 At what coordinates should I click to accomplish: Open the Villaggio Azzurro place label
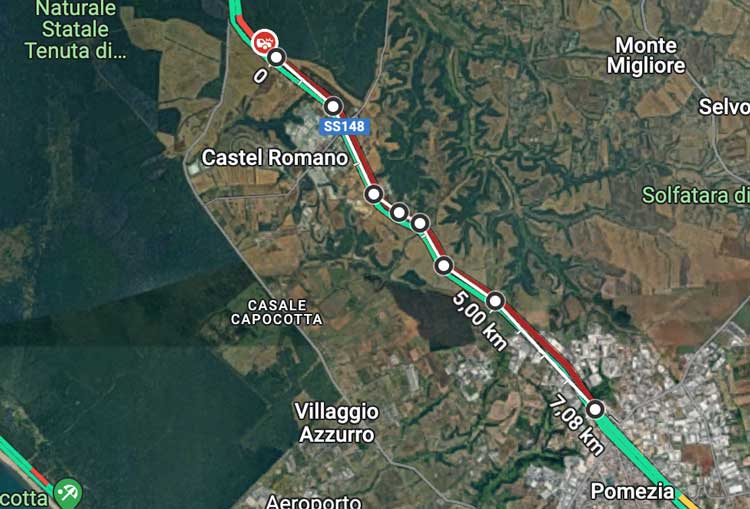pos(337,423)
